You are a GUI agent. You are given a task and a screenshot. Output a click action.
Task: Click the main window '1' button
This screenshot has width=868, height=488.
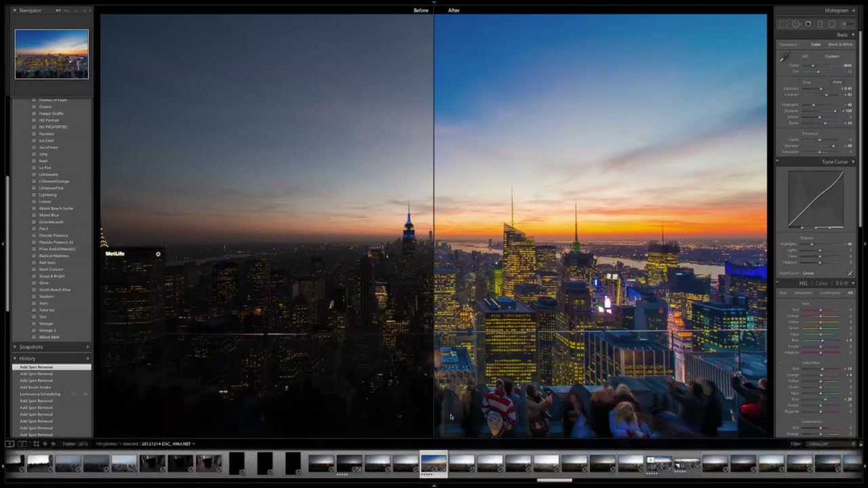[9, 443]
